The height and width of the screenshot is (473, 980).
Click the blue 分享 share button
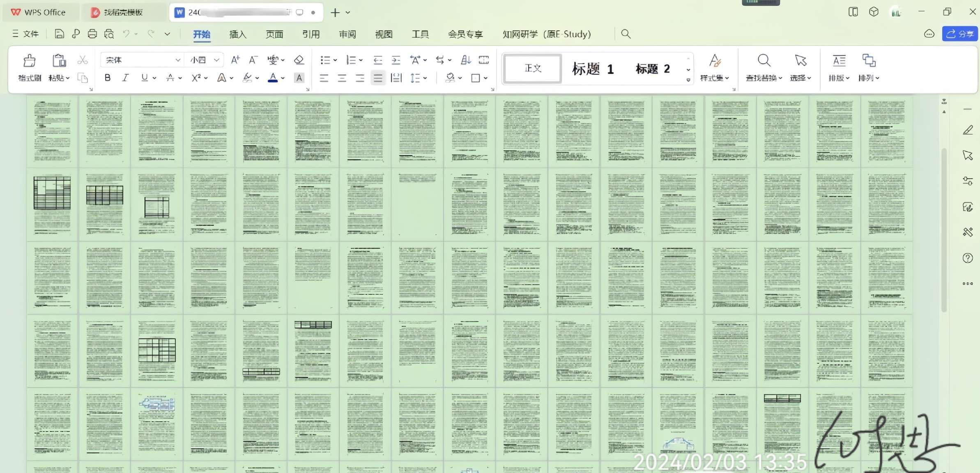click(959, 34)
